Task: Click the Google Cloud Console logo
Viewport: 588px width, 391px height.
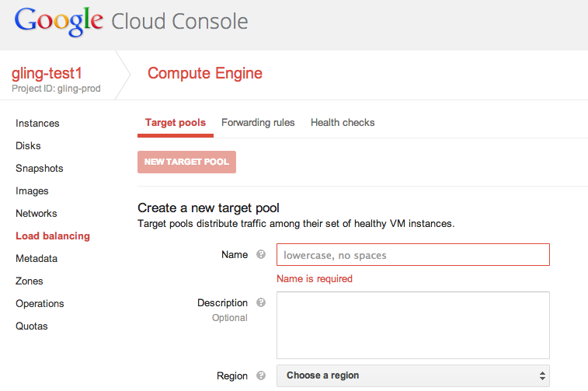Action: coord(131,21)
